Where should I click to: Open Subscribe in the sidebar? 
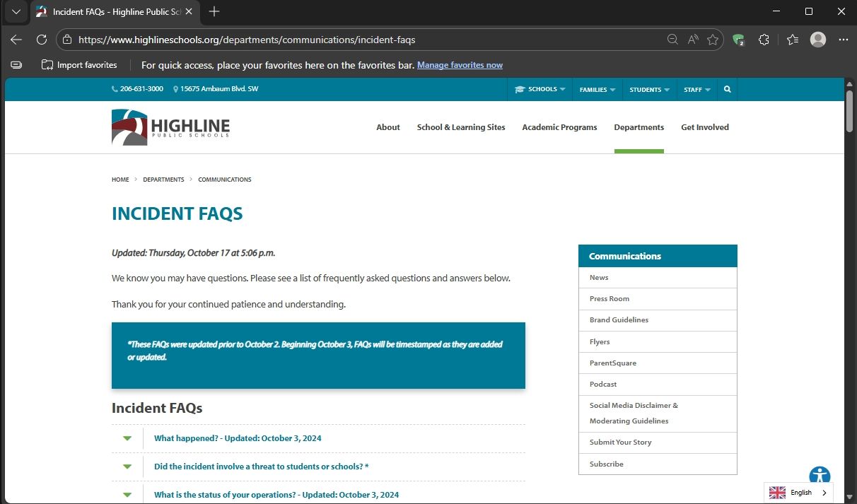tap(658, 464)
